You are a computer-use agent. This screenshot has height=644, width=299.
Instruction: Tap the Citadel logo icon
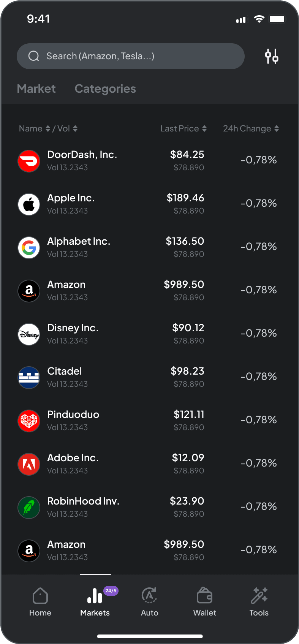(29, 377)
